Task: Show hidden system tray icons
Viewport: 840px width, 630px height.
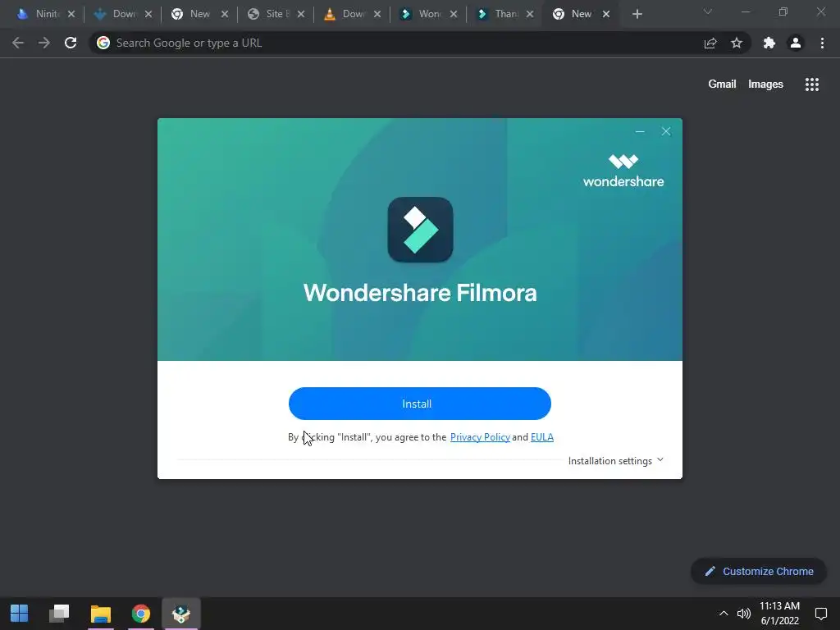Action: point(724,614)
